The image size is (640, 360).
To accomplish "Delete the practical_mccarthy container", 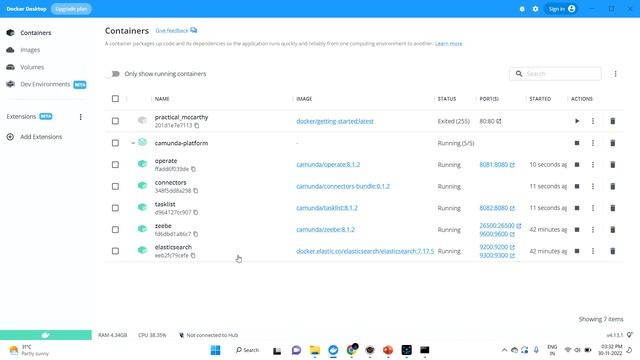I will (x=613, y=121).
